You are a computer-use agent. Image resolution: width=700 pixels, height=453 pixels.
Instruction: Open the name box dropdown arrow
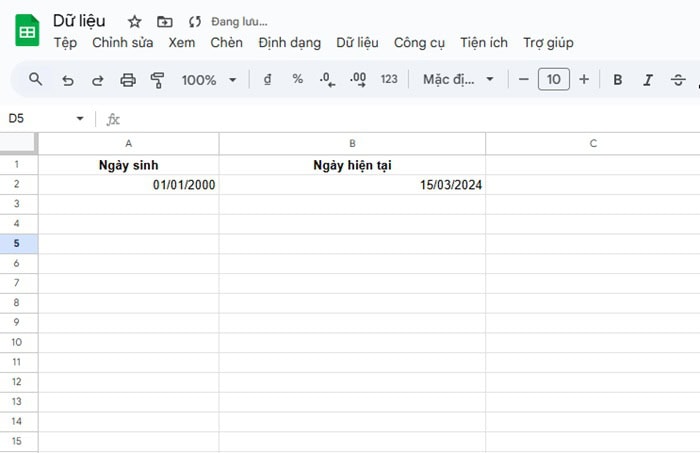[x=81, y=119]
